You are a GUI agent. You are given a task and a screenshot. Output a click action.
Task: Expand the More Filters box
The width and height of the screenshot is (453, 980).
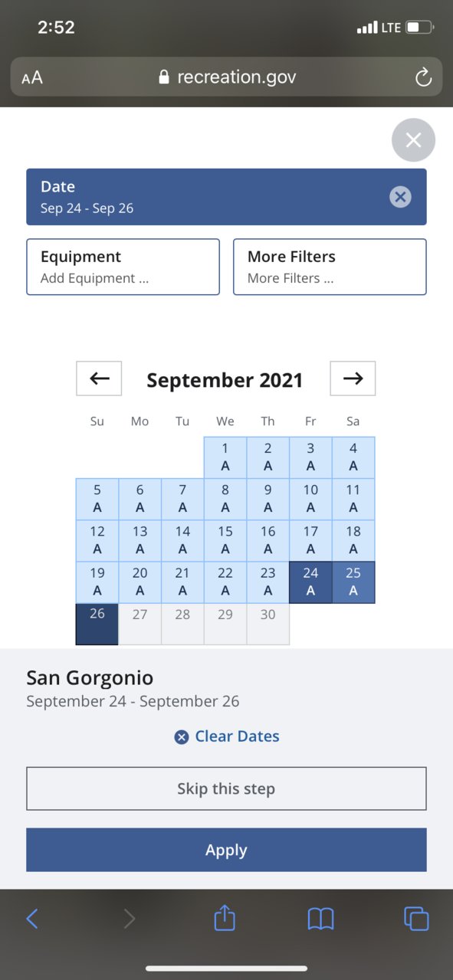click(x=330, y=267)
